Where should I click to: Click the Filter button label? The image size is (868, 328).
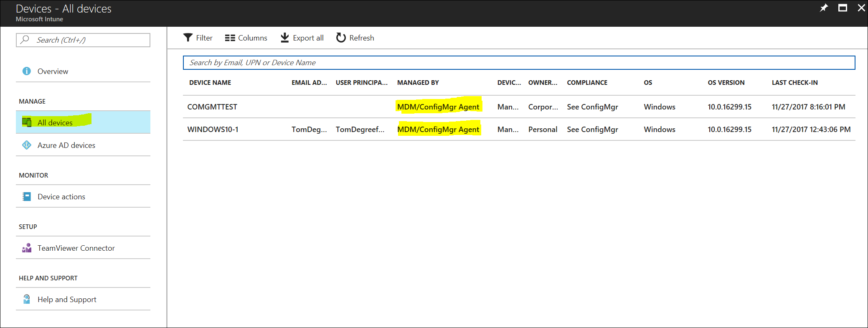[204, 38]
